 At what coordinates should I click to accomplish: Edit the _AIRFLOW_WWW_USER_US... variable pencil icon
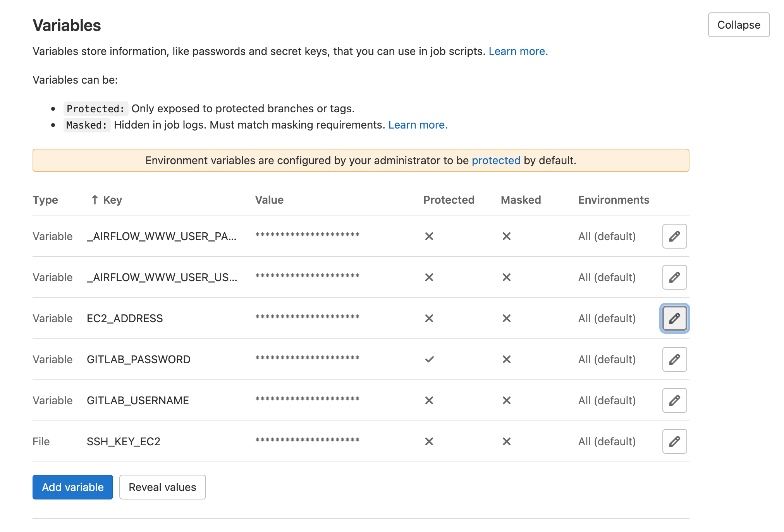pos(674,277)
